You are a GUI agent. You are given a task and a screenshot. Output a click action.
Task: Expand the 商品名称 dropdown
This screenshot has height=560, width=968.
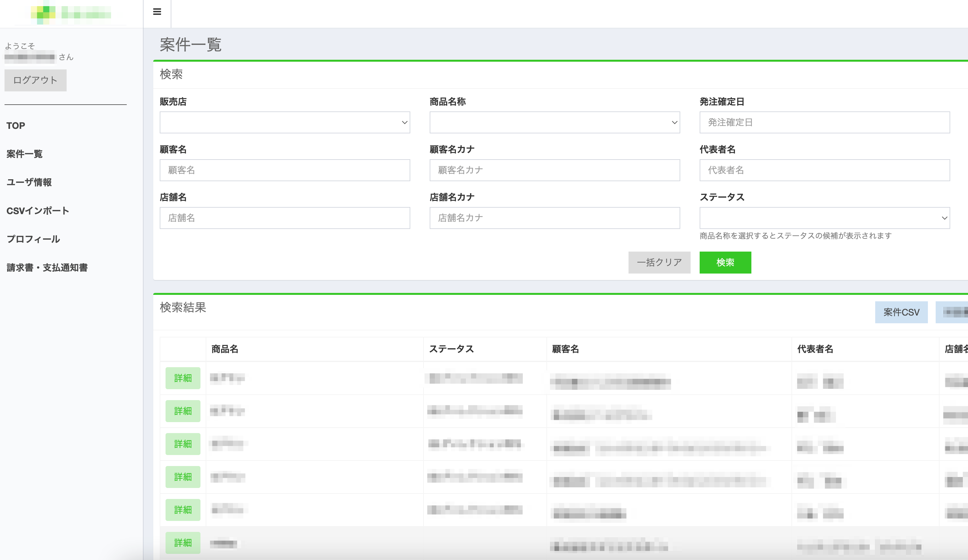pos(554,122)
